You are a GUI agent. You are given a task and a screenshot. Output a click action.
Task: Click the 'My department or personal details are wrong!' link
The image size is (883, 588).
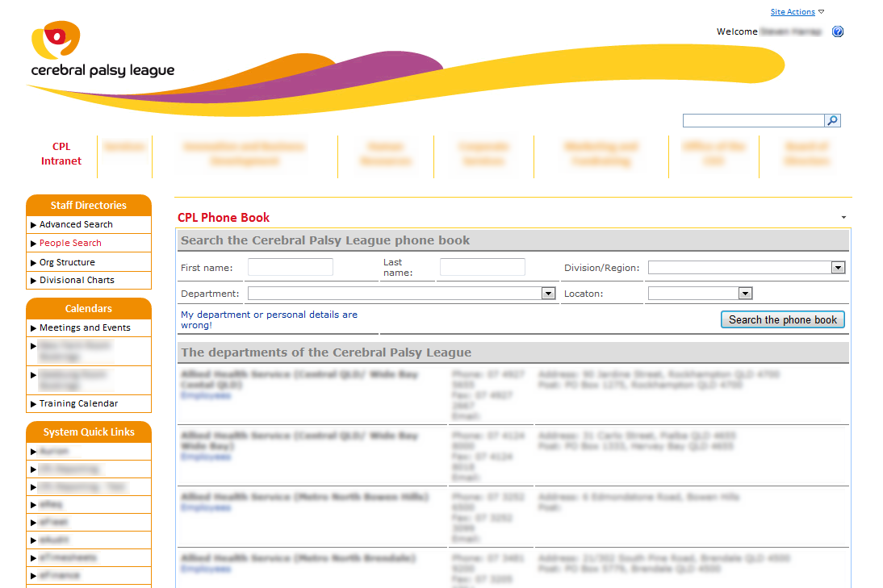coord(270,319)
